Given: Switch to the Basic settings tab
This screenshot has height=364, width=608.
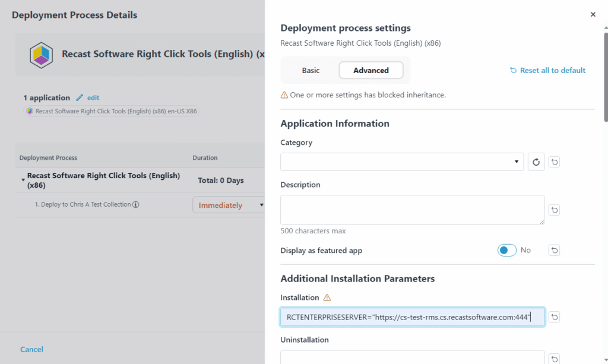Looking at the screenshot, I should tap(311, 69).
